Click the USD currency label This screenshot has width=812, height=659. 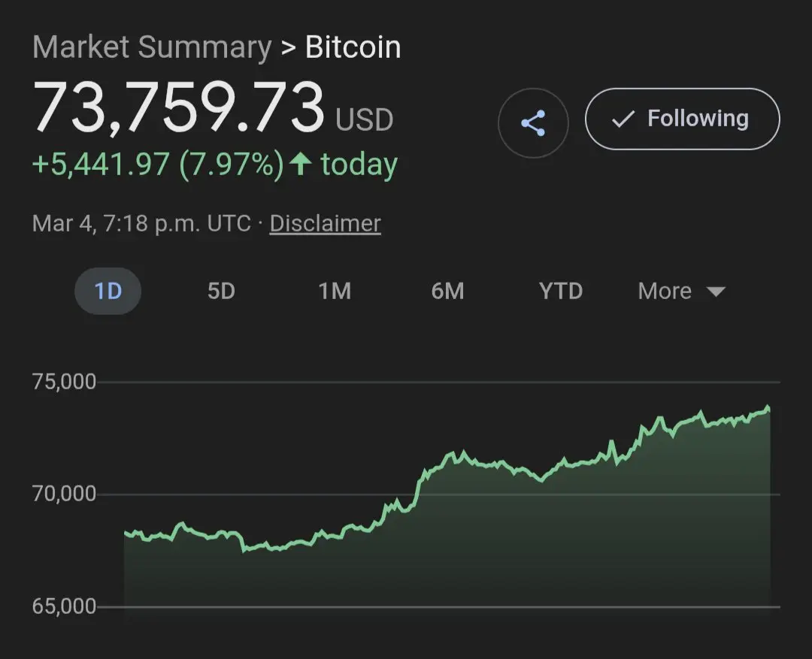click(364, 119)
